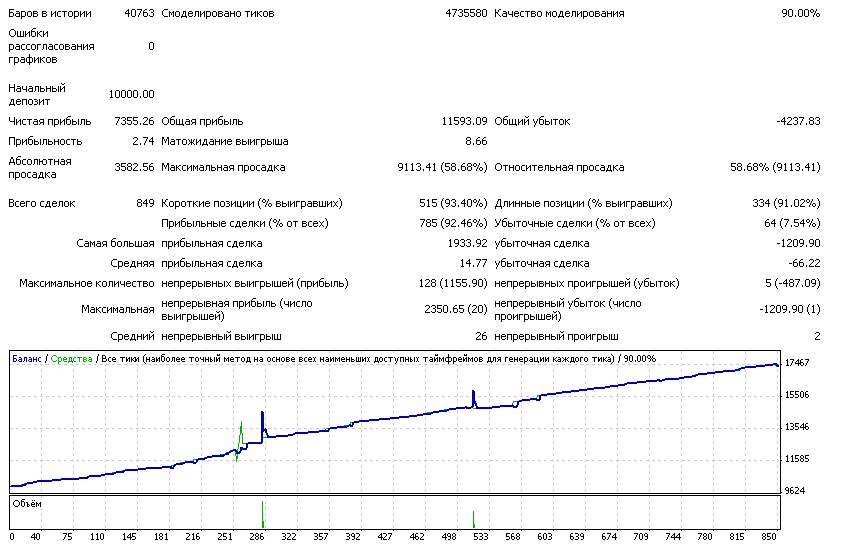Select consecutive losses value 5 (-487.09)
The height and width of the screenshot is (548, 858).
point(792,283)
